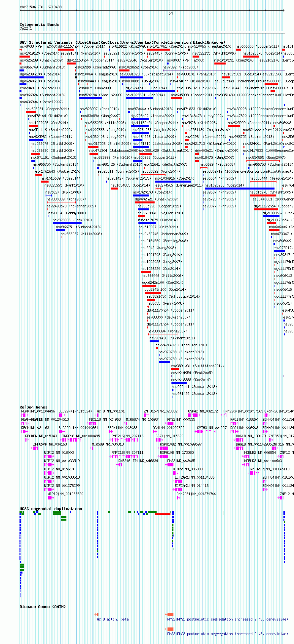Image resolution: width=294 pixels, height=644 pixels.
Task: Select variant nsv1018388 (Coe2014)
Action: click(x=191, y=380)
